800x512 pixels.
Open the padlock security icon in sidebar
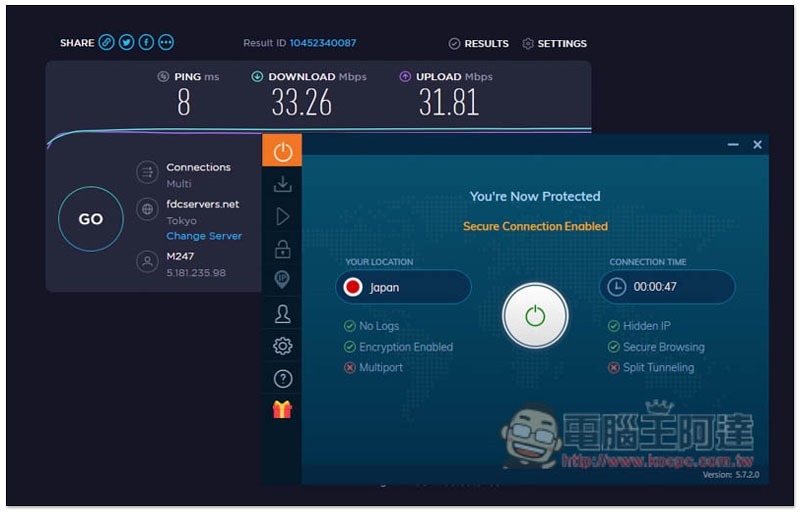point(282,249)
